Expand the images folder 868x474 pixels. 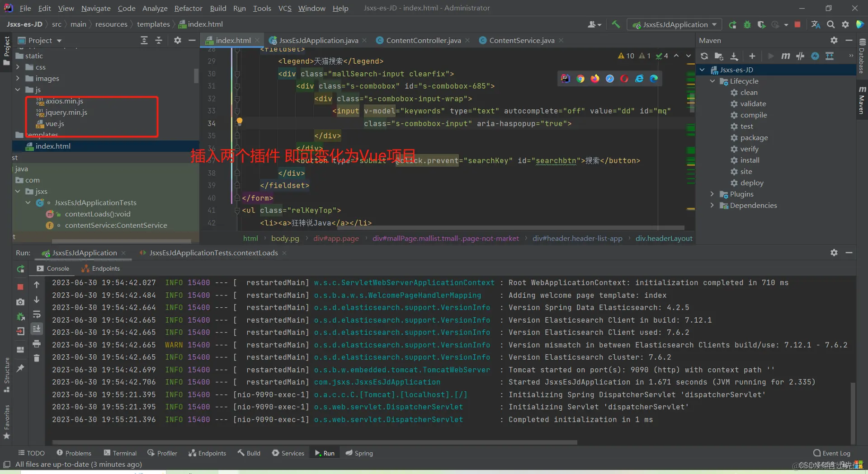pyautogui.click(x=18, y=78)
